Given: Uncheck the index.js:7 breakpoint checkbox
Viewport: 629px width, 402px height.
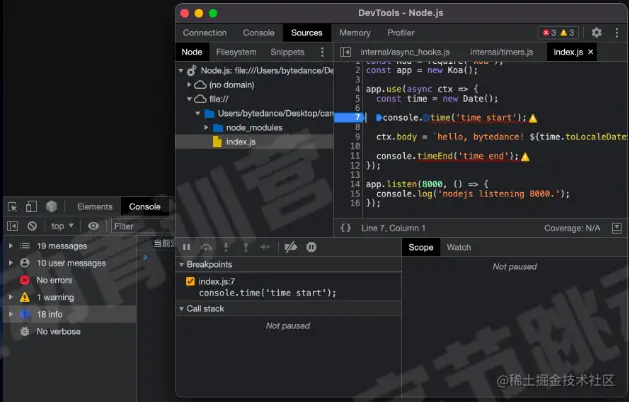Looking at the screenshot, I should pos(190,281).
